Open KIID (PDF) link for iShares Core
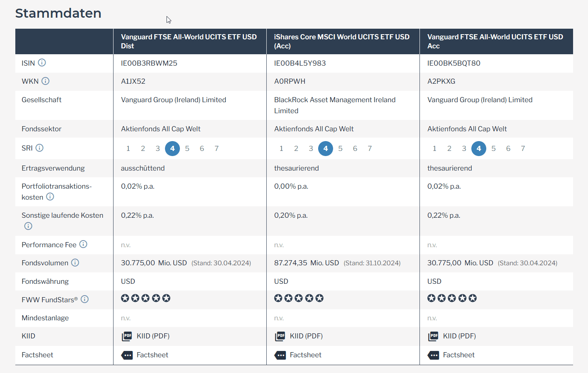The height and width of the screenshot is (373, 588). [x=306, y=336]
